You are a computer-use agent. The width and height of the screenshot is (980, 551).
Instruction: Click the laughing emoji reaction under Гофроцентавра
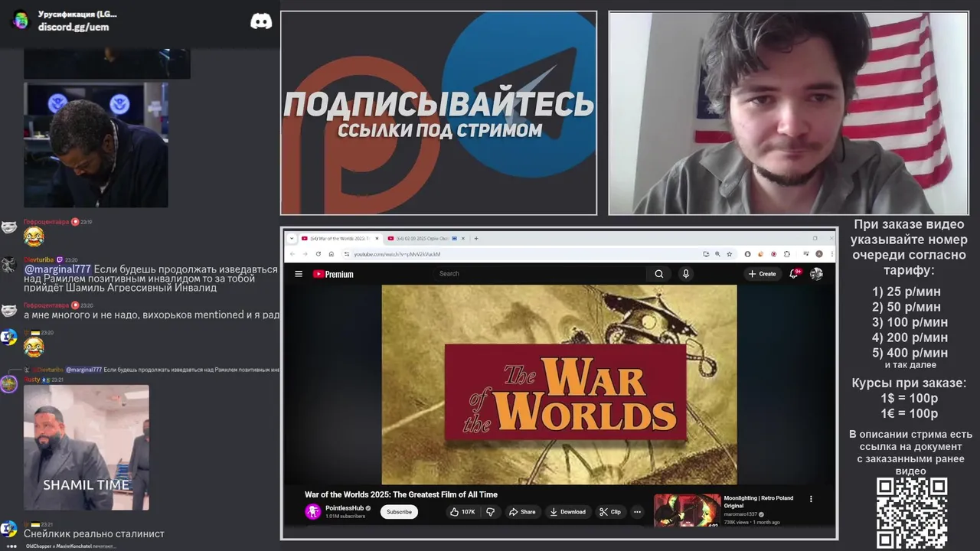pyautogui.click(x=34, y=236)
